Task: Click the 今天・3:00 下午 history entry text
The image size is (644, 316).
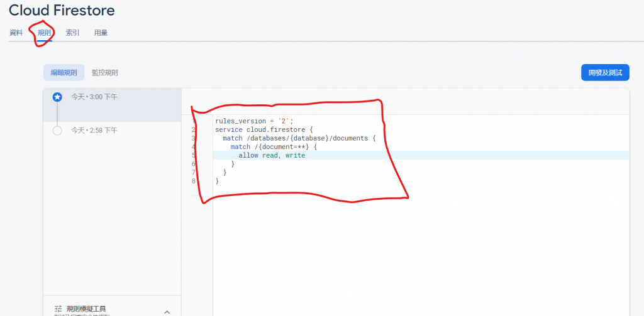Action: tap(94, 97)
